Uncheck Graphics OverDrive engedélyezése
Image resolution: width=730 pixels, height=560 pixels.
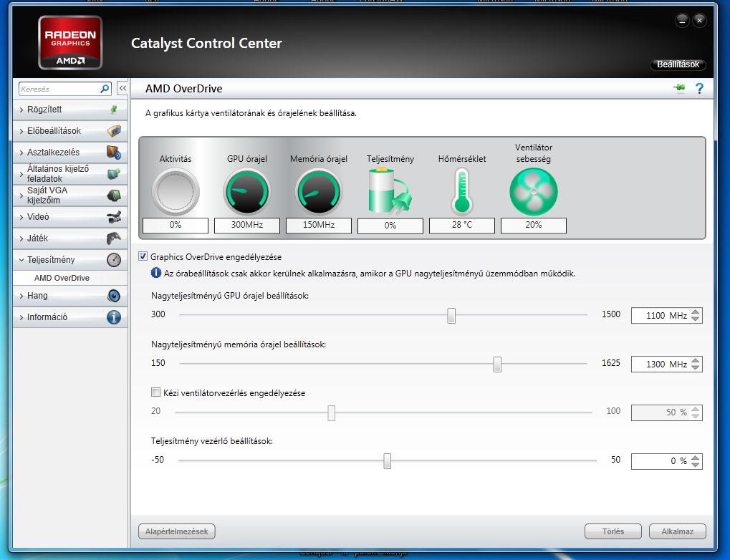[143, 256]
